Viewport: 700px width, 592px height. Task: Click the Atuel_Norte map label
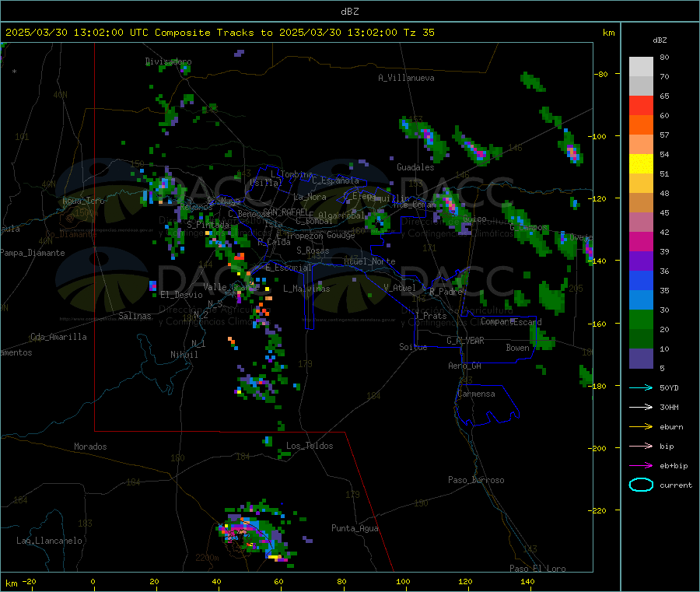[369, 261]
